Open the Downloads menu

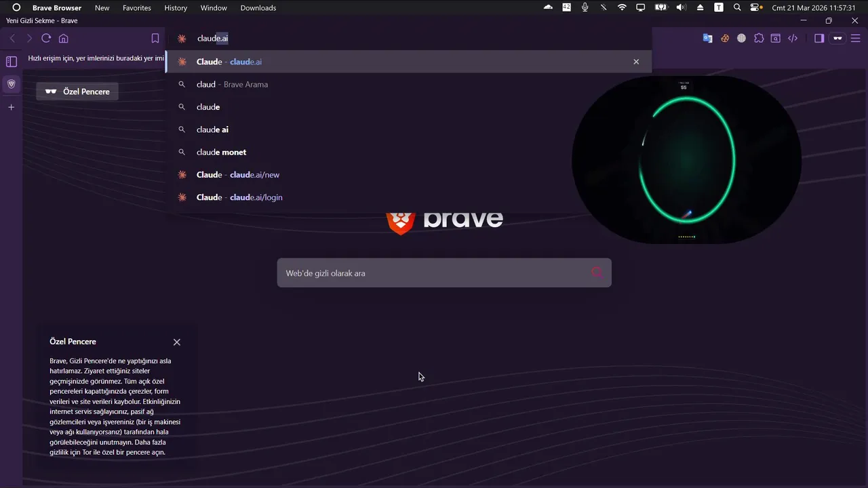pos(258,8)
